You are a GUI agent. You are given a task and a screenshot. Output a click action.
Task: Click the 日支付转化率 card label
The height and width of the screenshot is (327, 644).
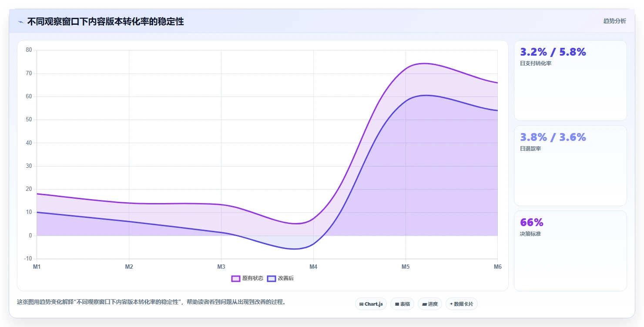[536, 63]
